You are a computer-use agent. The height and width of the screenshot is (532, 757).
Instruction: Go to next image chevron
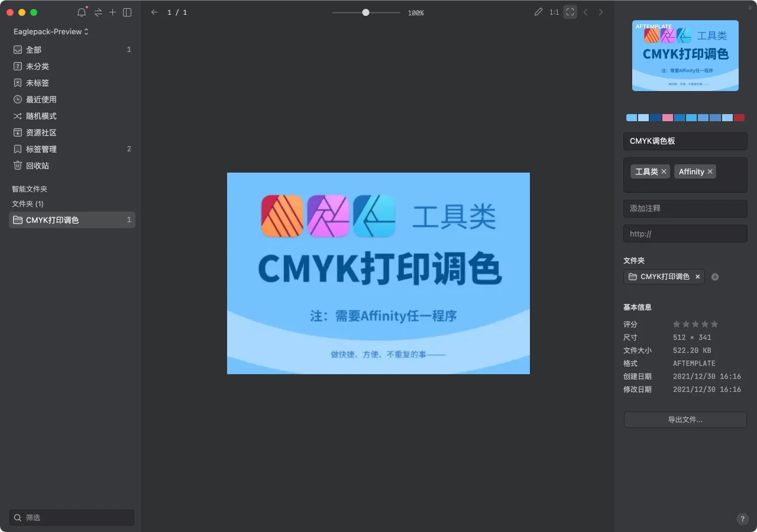tap(601, 12)
